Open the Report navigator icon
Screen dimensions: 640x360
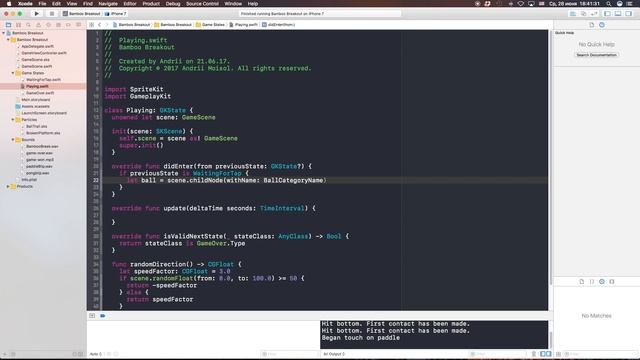tap(78, 25)
